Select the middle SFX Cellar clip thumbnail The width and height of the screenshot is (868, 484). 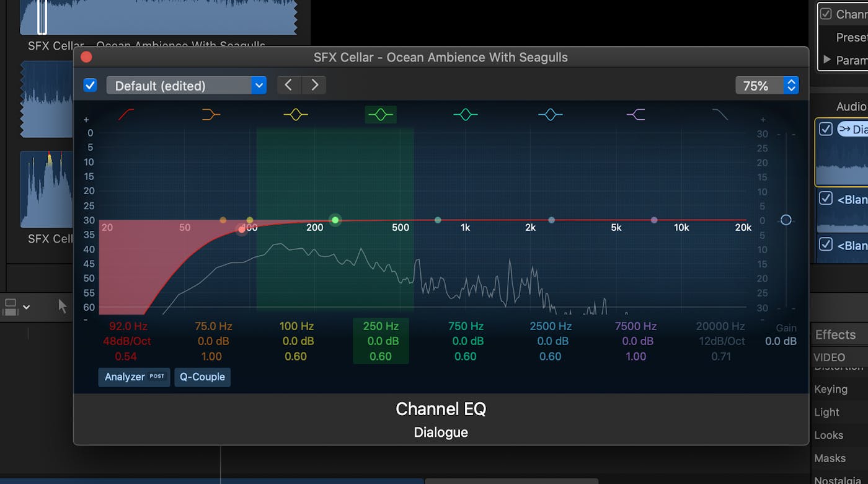pyautogui.click(x=46, y=99)
